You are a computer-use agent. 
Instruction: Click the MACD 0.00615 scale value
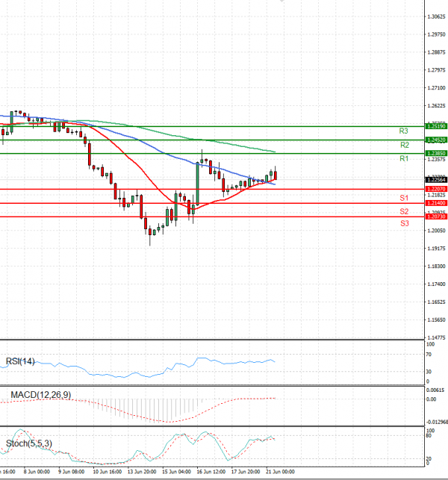[435, 390]
